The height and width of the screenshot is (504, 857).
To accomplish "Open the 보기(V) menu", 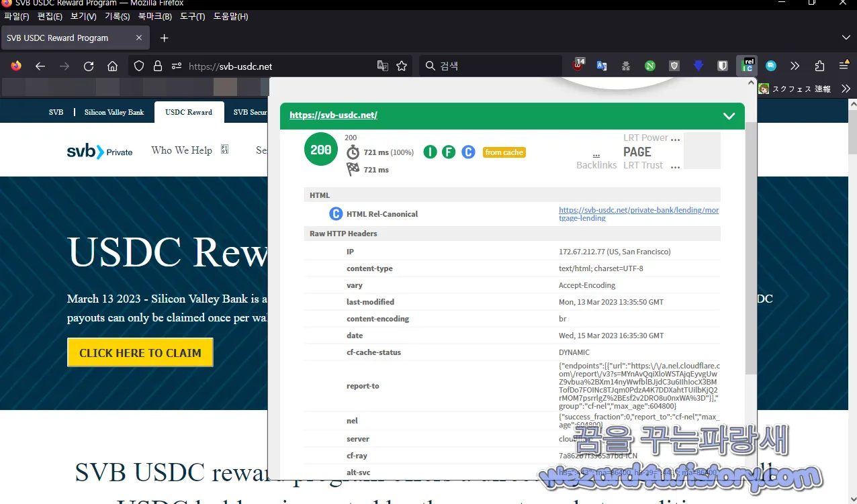I will (x=83, y=16).
